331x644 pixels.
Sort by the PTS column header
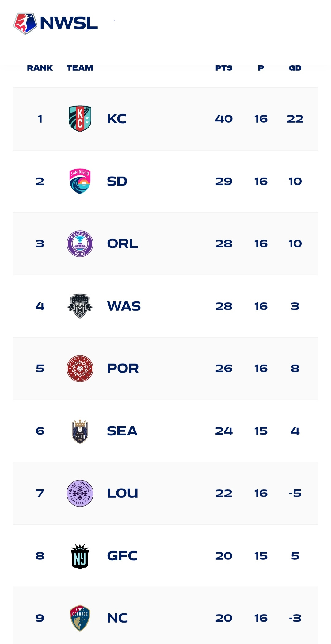[224, 68]
